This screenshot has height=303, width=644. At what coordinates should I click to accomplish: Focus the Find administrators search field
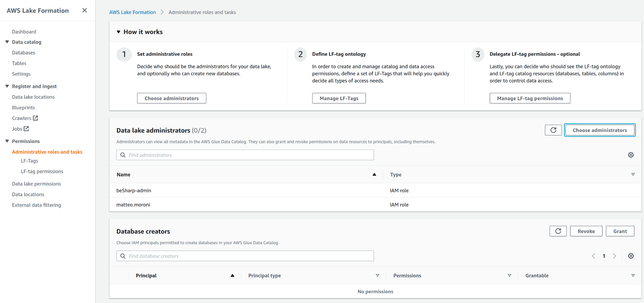245,155
